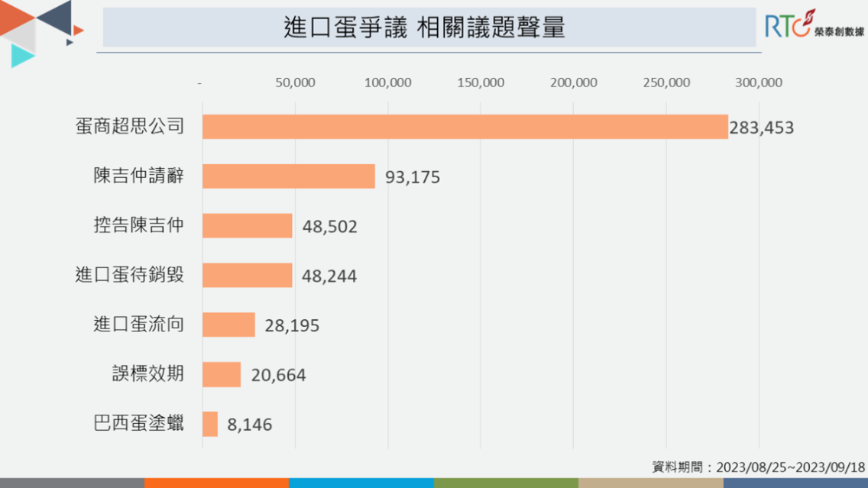The width and height of the screenshot is (868, 488).
Task: Click the cyan triangle decoration
Action: pyautogui.click(x=20, y=55)
